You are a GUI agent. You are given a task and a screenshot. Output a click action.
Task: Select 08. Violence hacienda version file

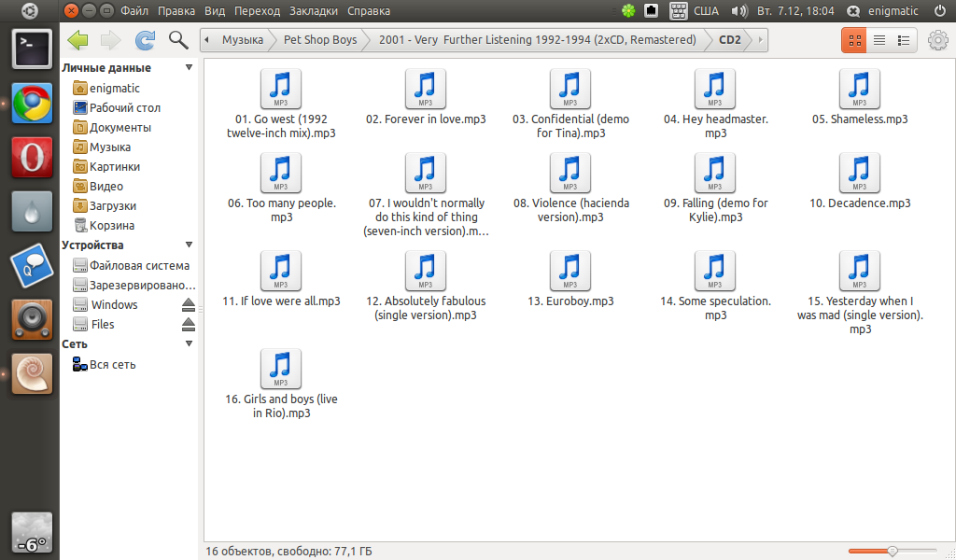570,188
